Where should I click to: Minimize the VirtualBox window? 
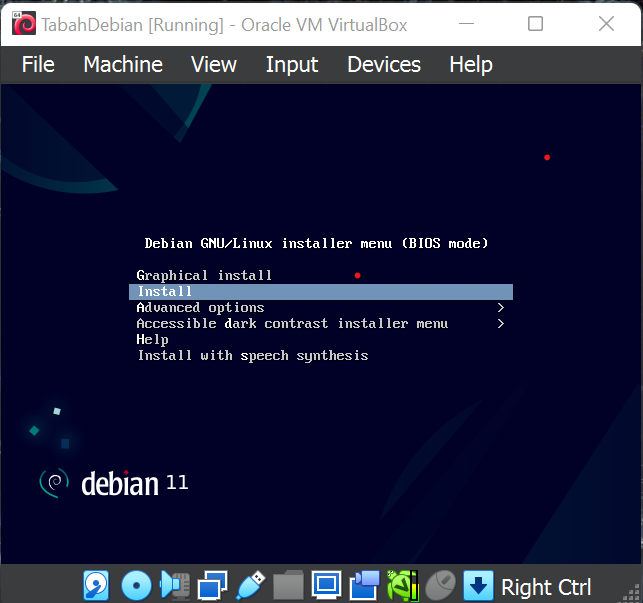[x=466, y=24]
